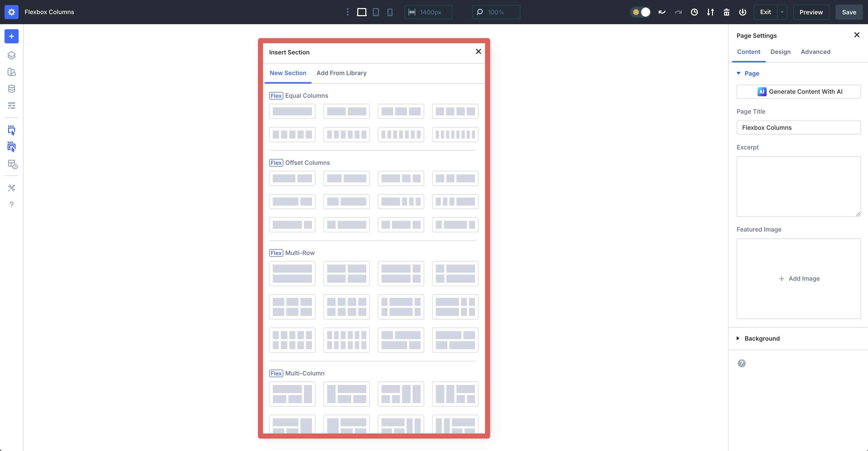Click the trash icon in the top toolbar
Image resolution: width=868 pixels, height=451 pixels.
pos(727,12)
